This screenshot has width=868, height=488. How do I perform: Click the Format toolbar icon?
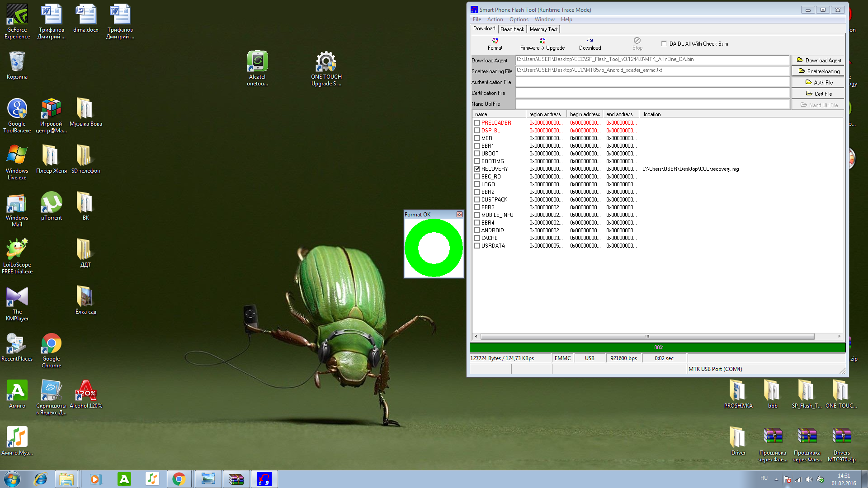(495, 43)
